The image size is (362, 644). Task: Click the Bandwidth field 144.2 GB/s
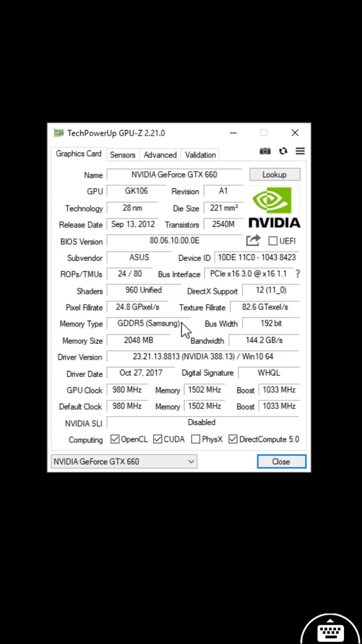point(264,340)
